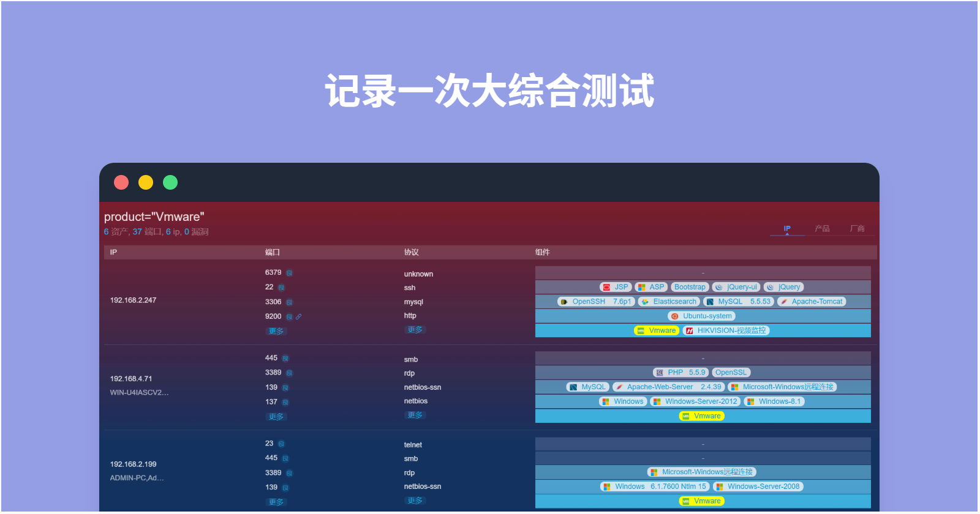Screen dimensions: 980x514
Task: Open details icon beside port 23
Action: (281, 444)
